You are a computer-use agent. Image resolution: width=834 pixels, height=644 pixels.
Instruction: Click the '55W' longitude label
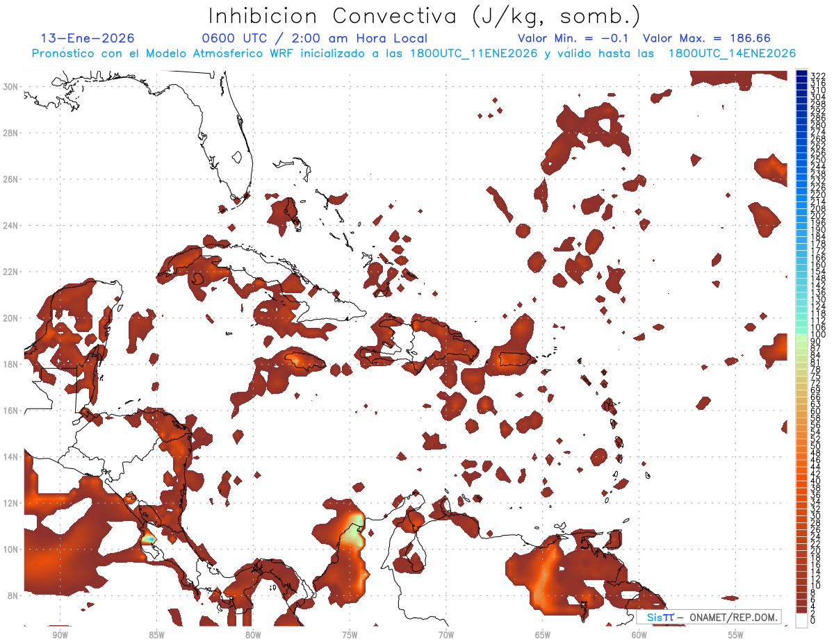click(x=736, y=635)
